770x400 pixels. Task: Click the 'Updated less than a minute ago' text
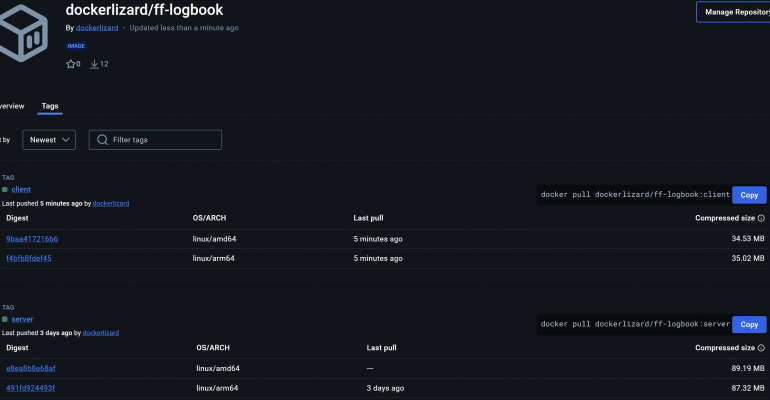[x=184, y=28]
